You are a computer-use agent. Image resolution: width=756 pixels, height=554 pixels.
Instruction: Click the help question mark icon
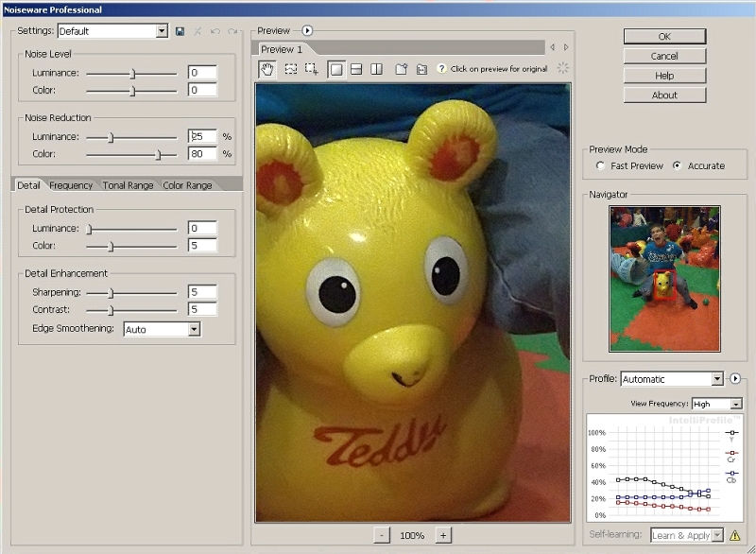click(x=441, y=68)
